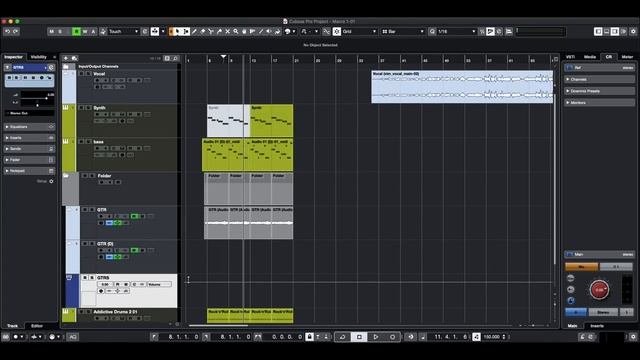Image resolution: width=640 pixels, height=360 pixels.
Task: Expand the Equalizers inspector section
Action: click(29, 127)
